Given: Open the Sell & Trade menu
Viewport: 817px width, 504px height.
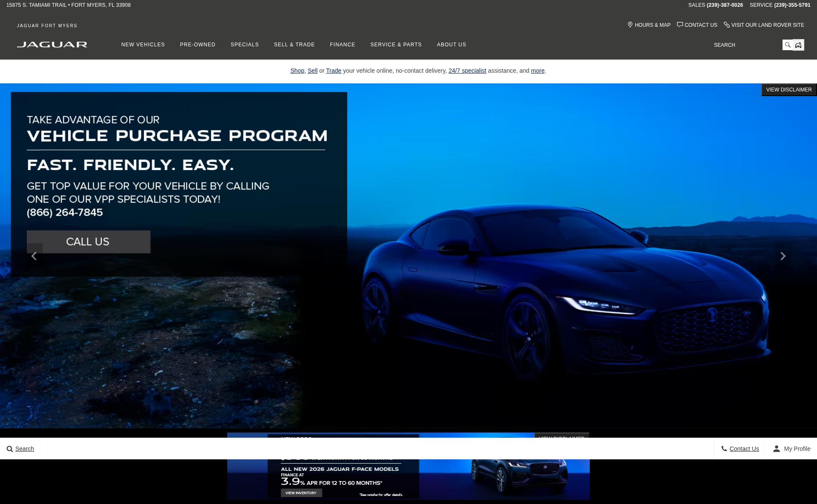Looking at the screenshot, I should pos(294,45).
